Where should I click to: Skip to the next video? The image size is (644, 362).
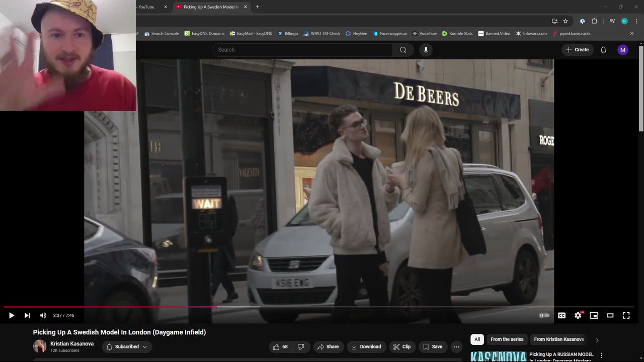coord(27,315)
